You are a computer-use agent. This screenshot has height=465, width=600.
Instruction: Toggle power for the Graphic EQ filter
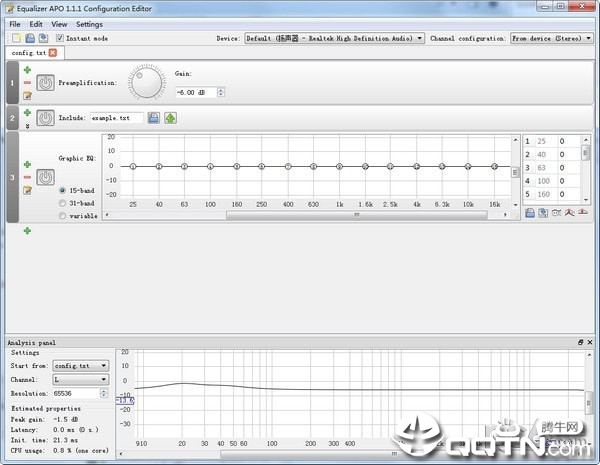point(46,178)
